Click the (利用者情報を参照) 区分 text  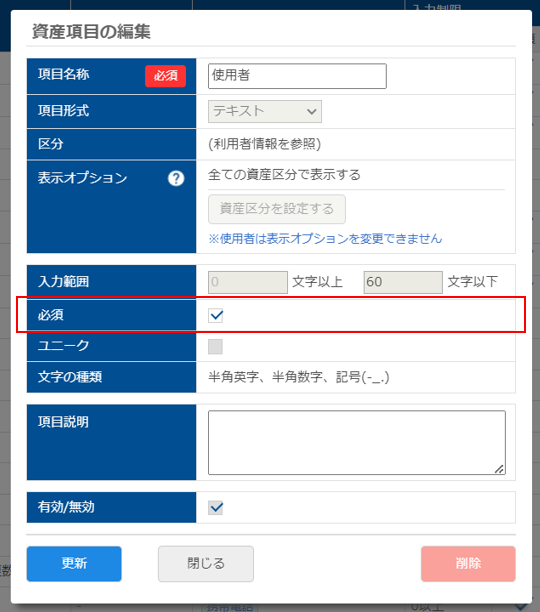tap(265, 144)
